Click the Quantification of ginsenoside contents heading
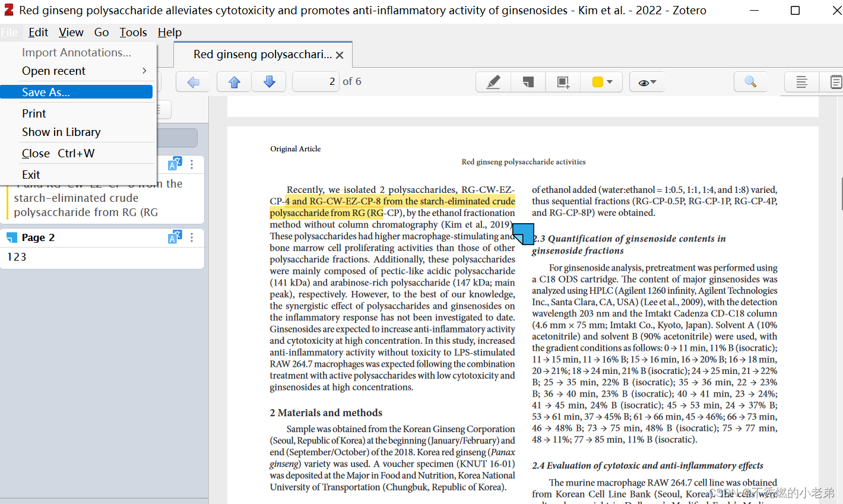The height and width of the screenshot is (504, 843). click(629, 244)
